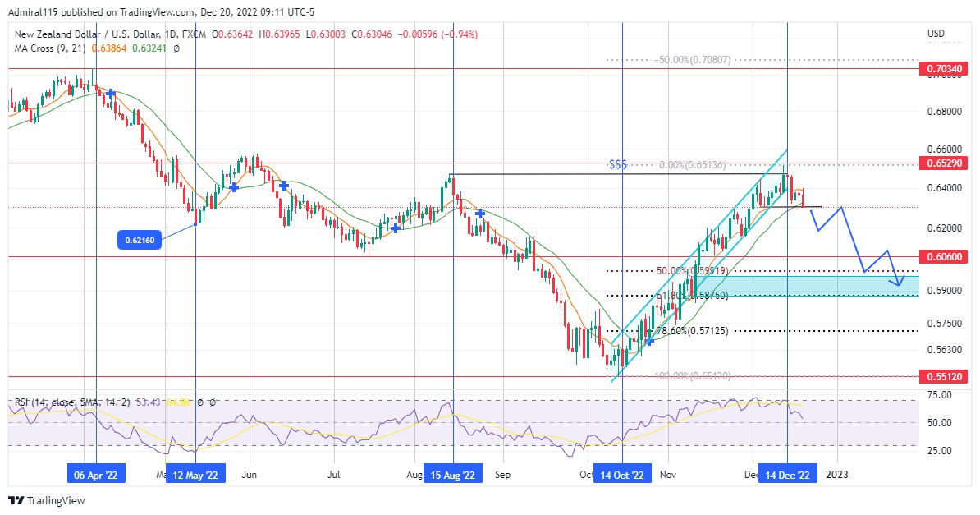980x515 pixels.
Task: Click the green MA value 0.63241
Action: 149,48
